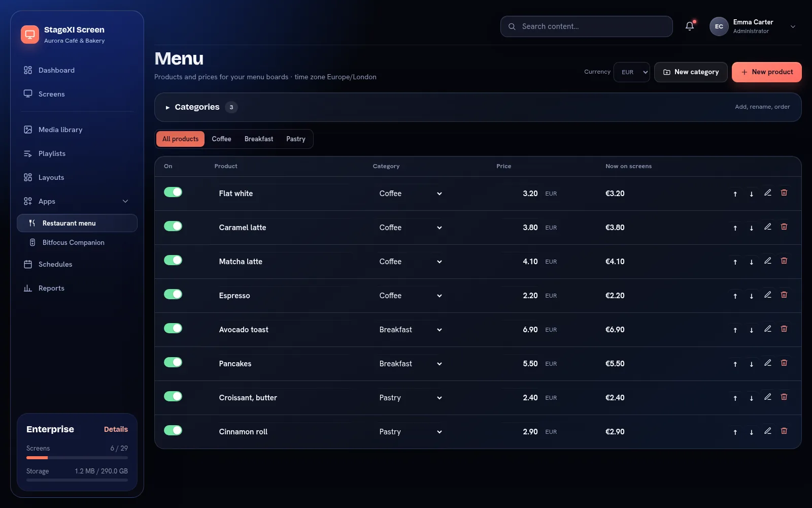The image size is (812, 508).
Task: Move Espresso down one row
Action: point(751,296)
